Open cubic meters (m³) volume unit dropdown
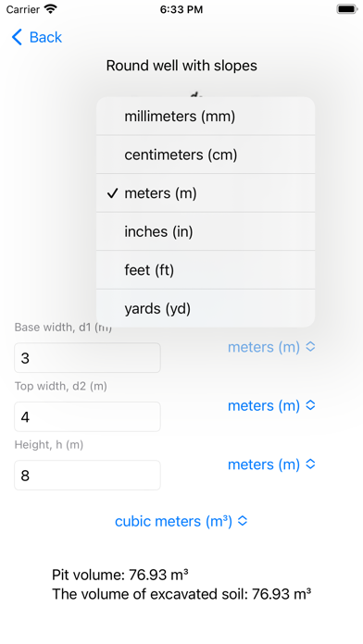This screenshot has width=363, height=644. pos(181,521)
